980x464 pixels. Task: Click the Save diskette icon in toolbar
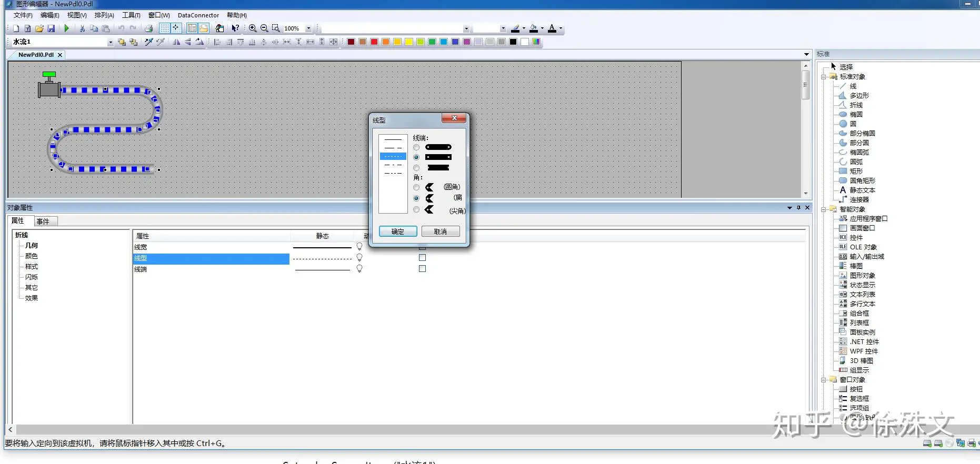[51, 28]
